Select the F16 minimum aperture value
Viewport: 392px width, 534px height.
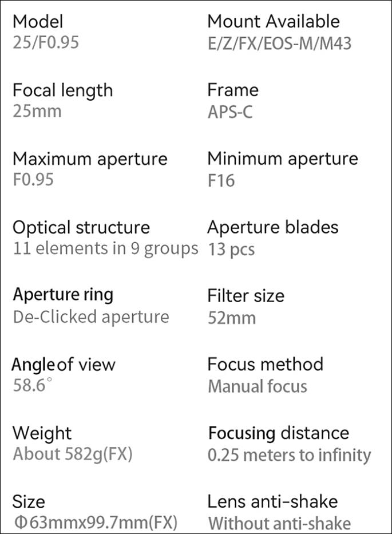pyautogui.click(x=221, y=180)
